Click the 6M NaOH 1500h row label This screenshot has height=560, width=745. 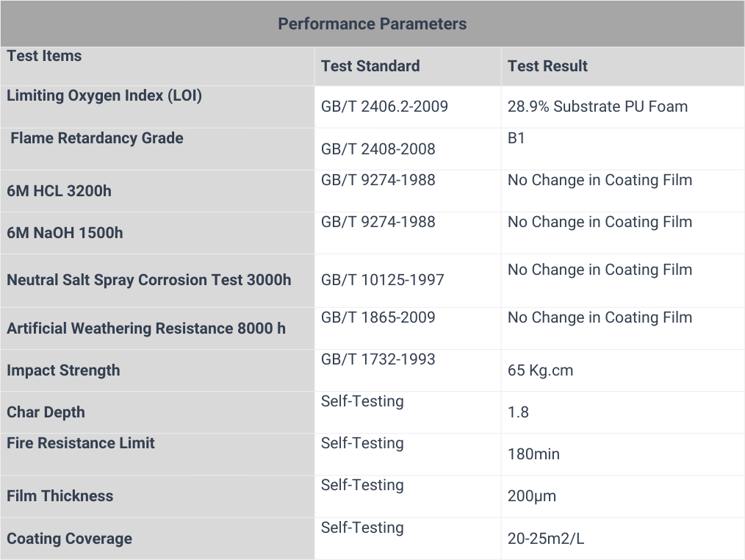pyautogui.click(x=65, y=233)
